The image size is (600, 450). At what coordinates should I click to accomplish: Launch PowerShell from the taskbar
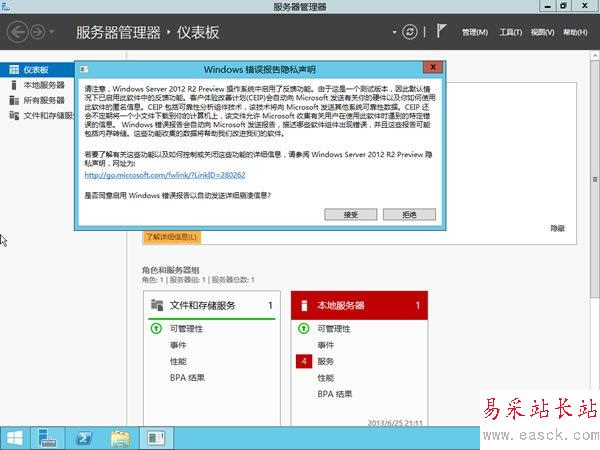pyautogui.click(x=84, y=438)
